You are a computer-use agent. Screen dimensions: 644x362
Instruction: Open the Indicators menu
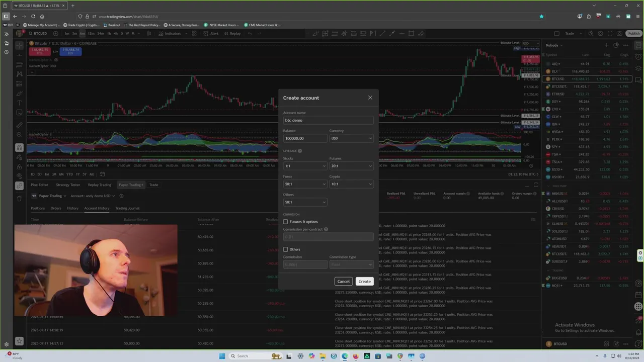tap(170, 34)
